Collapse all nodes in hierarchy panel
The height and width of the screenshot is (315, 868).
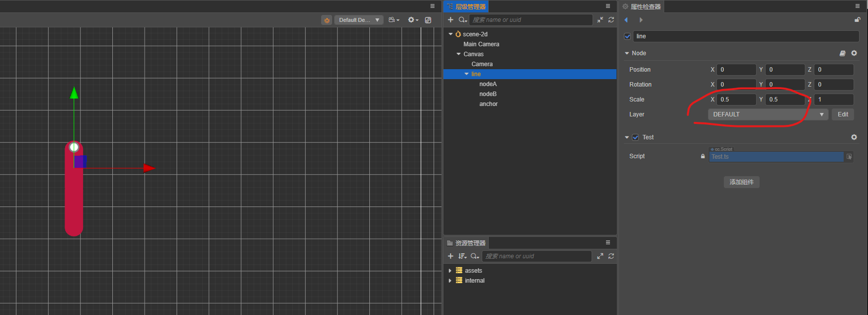600,20
